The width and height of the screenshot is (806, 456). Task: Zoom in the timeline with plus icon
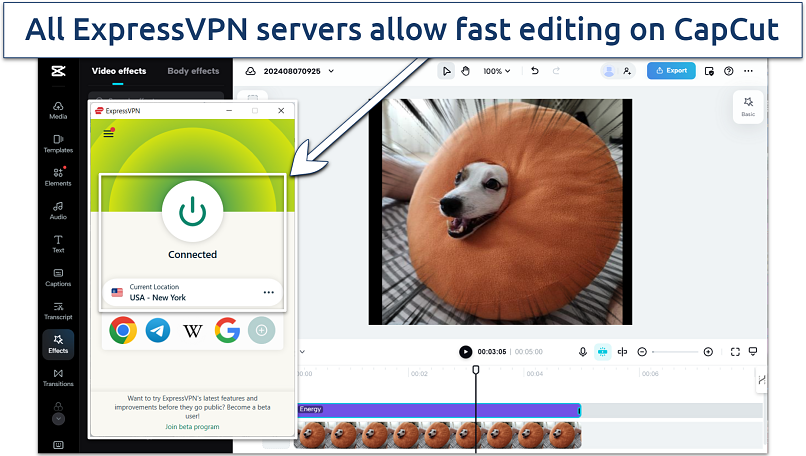[x=708, y=352]
